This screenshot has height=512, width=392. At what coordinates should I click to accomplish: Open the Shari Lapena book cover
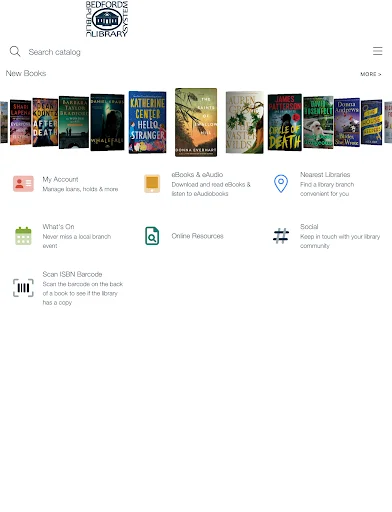click(20, 122)
